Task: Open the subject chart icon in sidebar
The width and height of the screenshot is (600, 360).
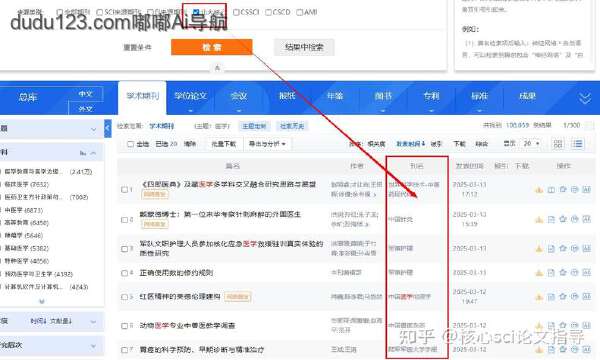Action: coord(83,153)
